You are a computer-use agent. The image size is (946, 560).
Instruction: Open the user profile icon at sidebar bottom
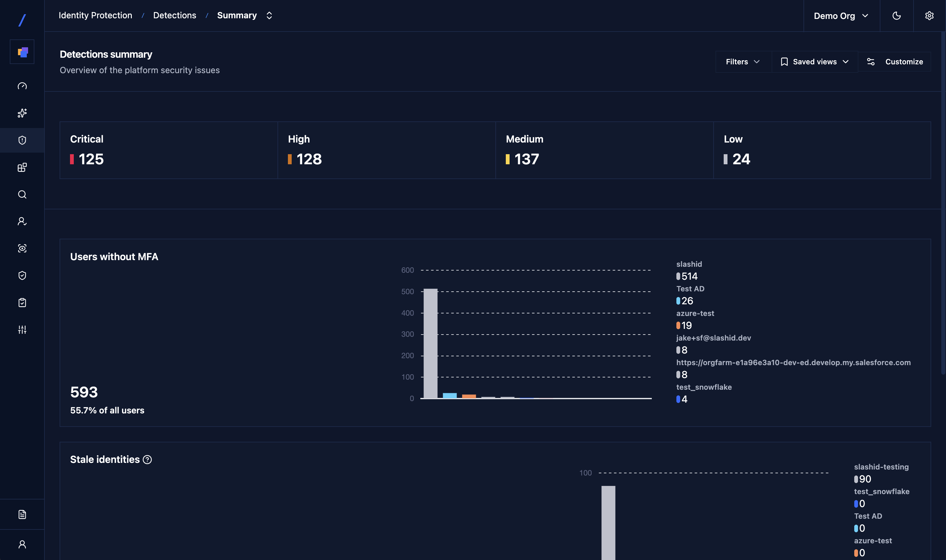click(x=22, y=544)
